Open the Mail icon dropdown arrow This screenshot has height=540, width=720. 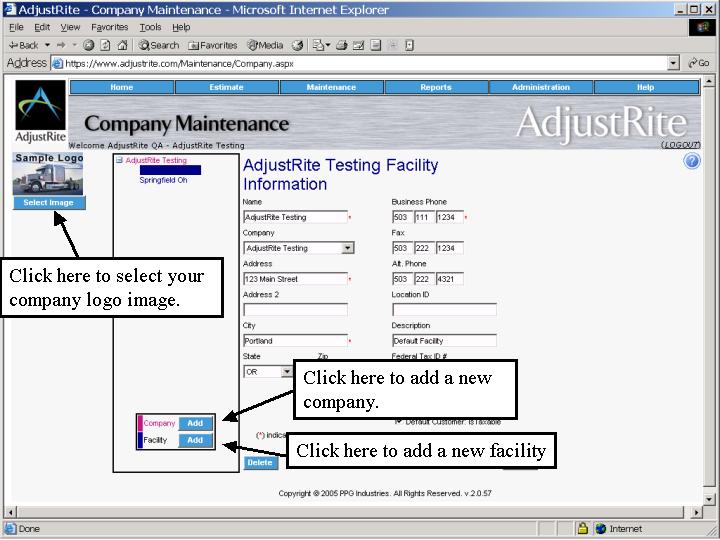(328, 45)
